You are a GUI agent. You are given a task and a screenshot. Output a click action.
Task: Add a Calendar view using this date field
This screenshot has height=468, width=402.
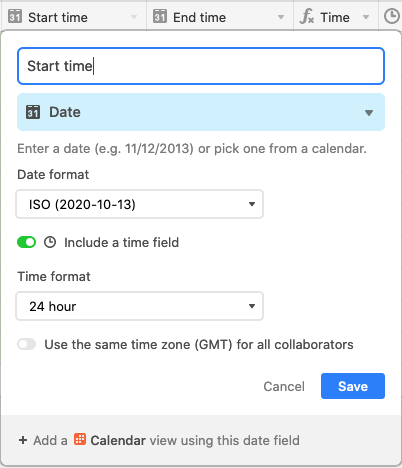pos(159,440)
